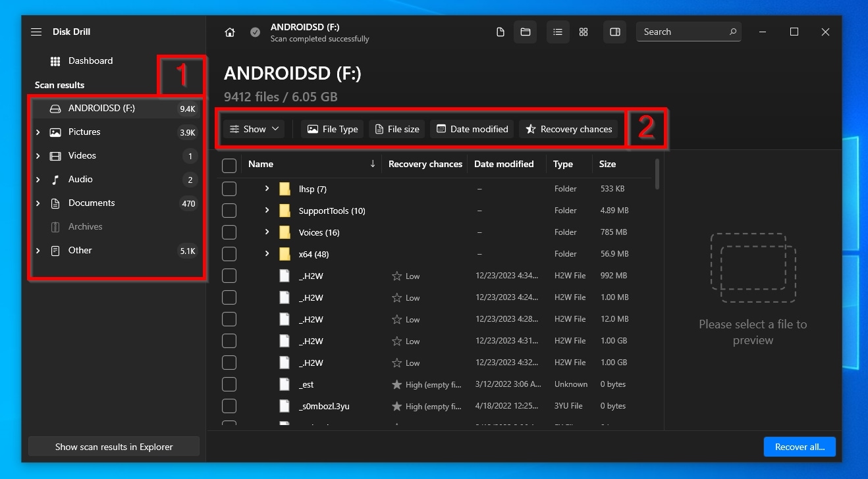
Task: Check the box for Voices folder
Action: pyautogui.click(x=229, y=232)
